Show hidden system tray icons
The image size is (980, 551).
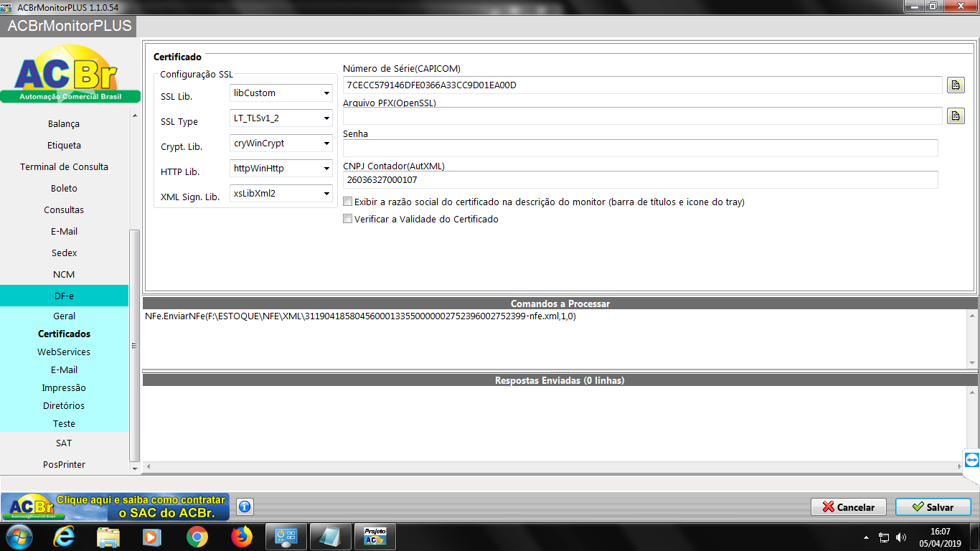866,537
